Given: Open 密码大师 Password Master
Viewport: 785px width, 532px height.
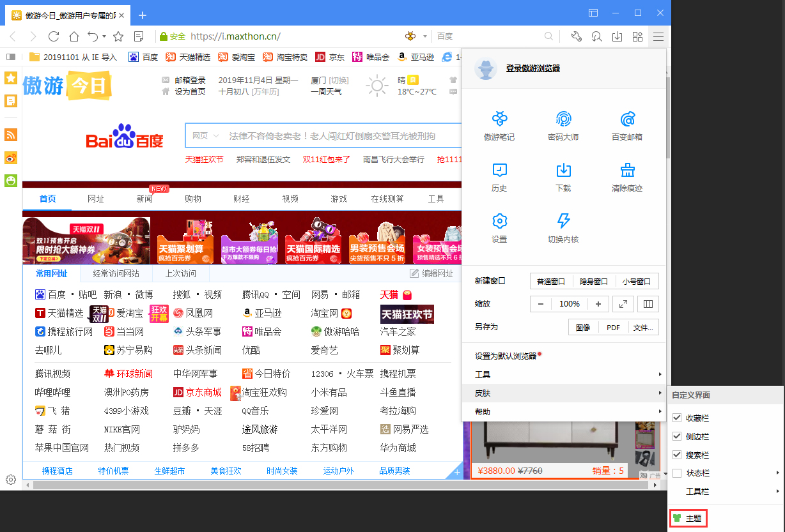Looking at the screenshot, I should pos(563,125).
